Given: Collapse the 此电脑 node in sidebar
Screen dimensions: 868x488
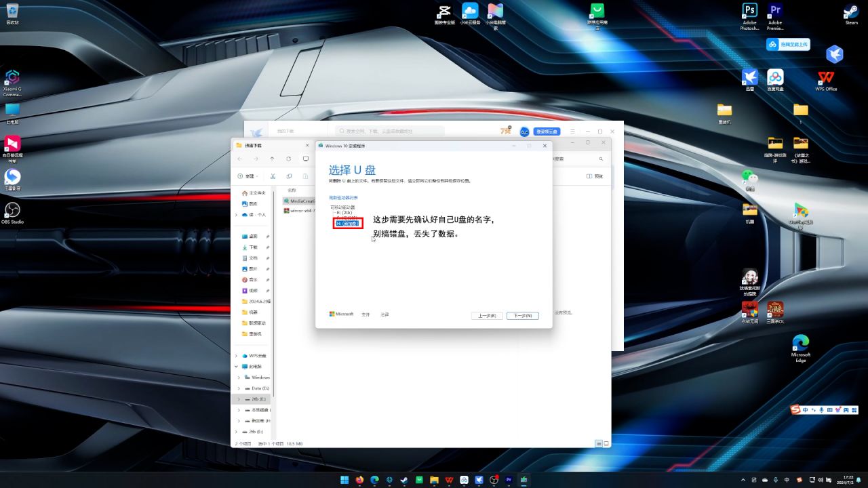Looking at the screenshot, I should pos(237,366).
